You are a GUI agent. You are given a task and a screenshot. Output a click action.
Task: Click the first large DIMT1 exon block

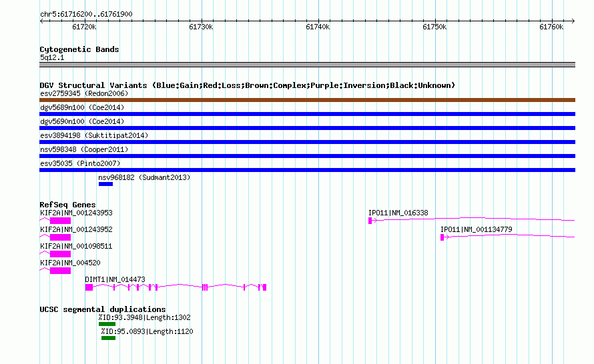89,287
